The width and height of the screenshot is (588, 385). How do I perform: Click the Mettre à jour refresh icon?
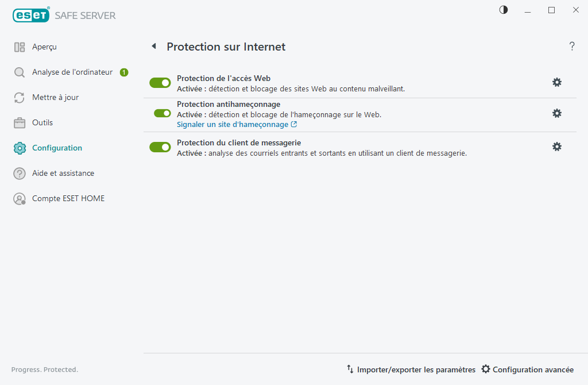pos(19,97)
